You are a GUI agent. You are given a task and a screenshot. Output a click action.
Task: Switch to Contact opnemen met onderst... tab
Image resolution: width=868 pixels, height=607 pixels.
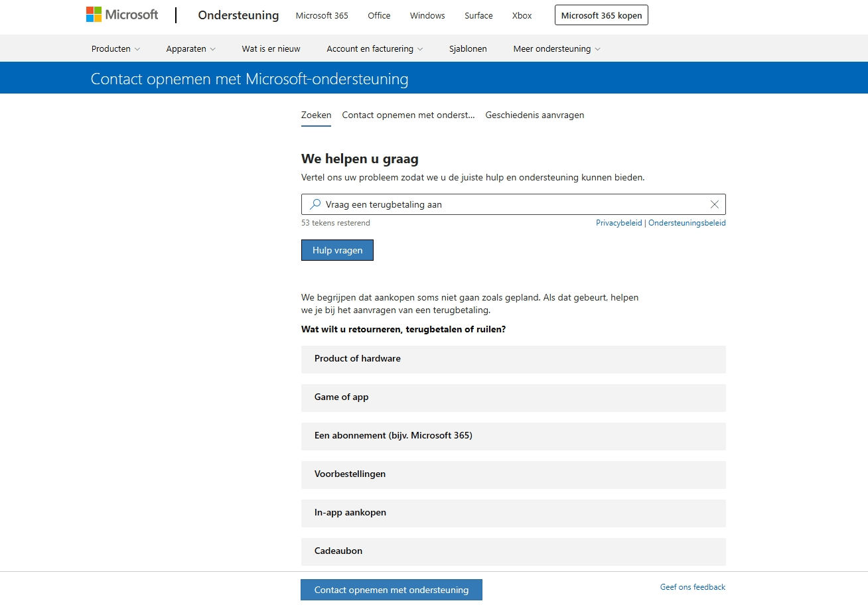pyautogui.click(x=408, y=115)
